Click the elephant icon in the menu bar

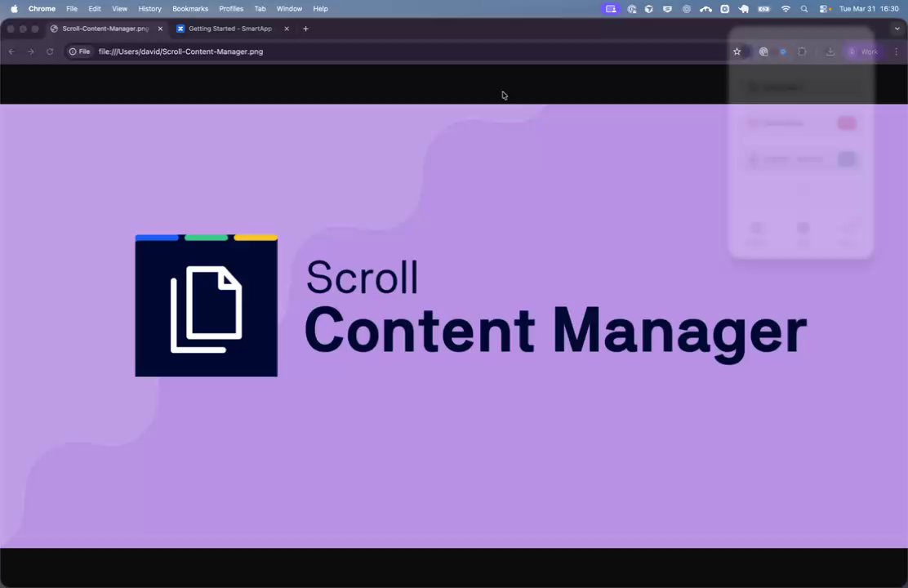pos(744,9)
